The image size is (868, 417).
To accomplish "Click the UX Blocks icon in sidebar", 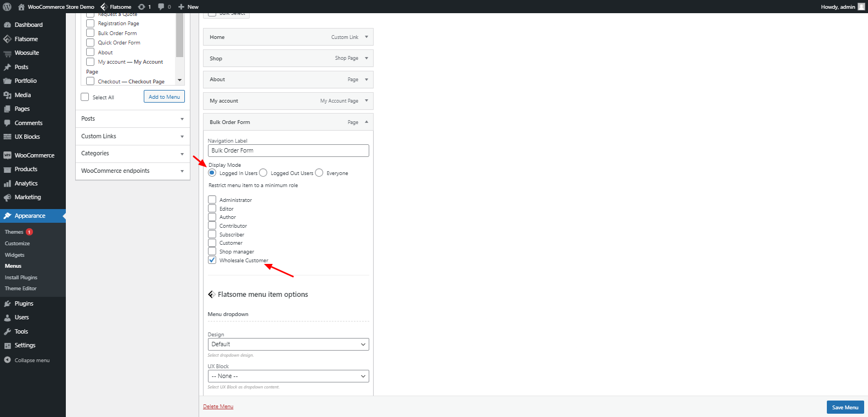I will tap(7, 137).
